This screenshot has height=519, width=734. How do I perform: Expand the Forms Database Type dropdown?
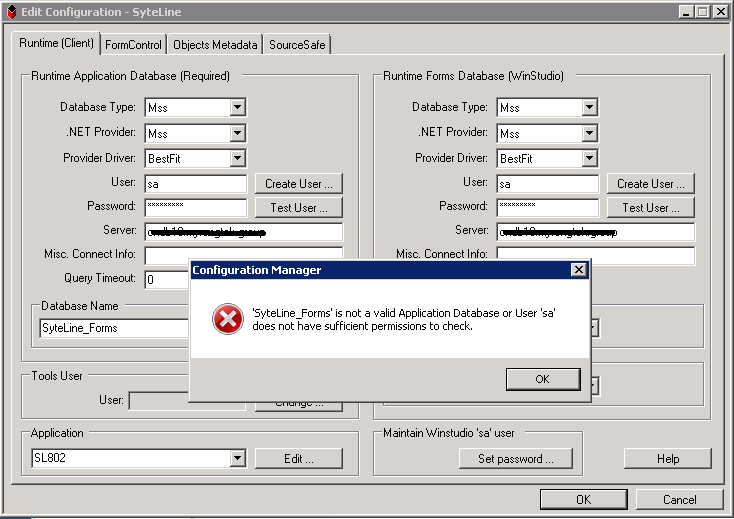point(589,107)
